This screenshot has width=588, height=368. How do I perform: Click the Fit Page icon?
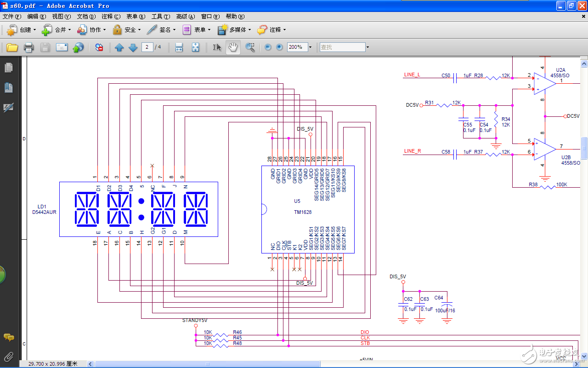coord(195,47)
